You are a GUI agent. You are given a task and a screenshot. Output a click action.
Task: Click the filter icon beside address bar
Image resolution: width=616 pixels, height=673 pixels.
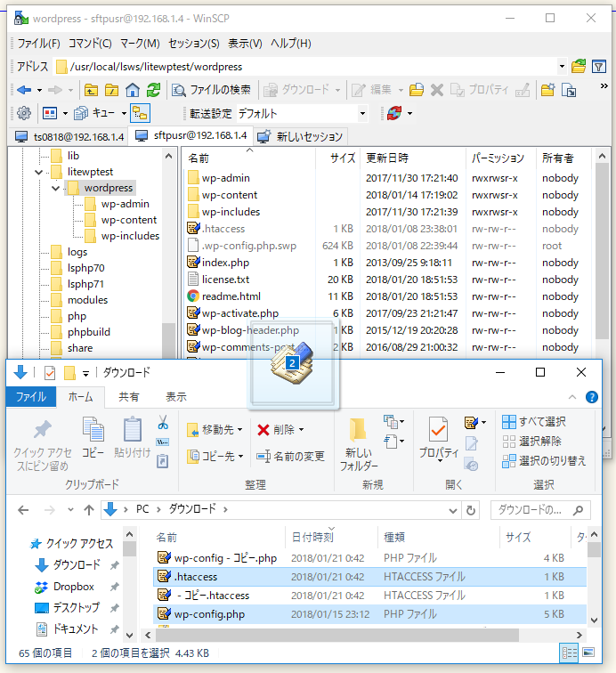[599, 67]
